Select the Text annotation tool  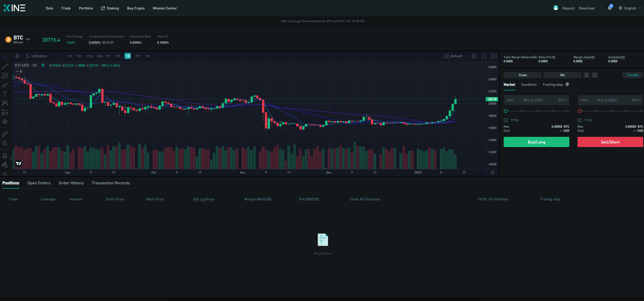tap(5, 94)
